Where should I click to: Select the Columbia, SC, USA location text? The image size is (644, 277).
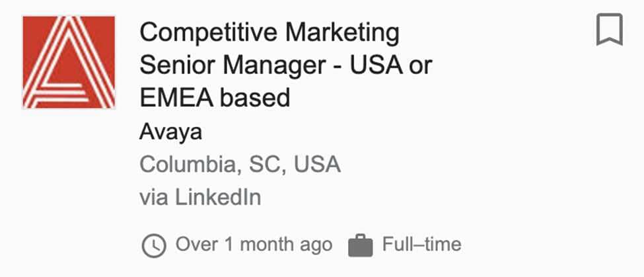pyautogui.click(x=240, y=164)
